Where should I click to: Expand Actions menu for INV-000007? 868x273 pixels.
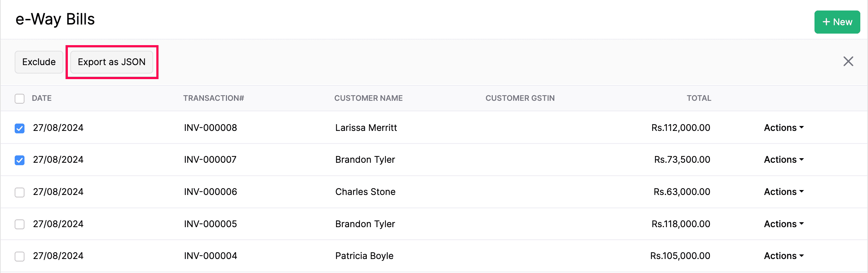784,160
